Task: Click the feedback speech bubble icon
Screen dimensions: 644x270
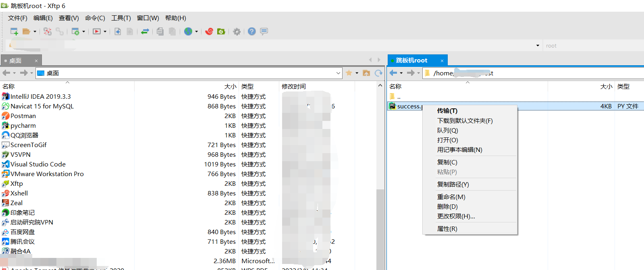Action: tap(264, 31)
